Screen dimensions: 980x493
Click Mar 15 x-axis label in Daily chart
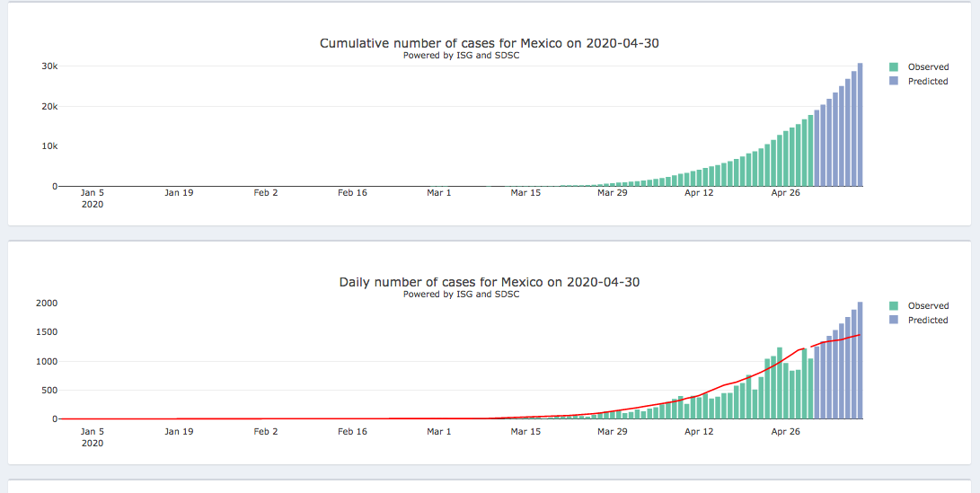[x=525, y=432]
